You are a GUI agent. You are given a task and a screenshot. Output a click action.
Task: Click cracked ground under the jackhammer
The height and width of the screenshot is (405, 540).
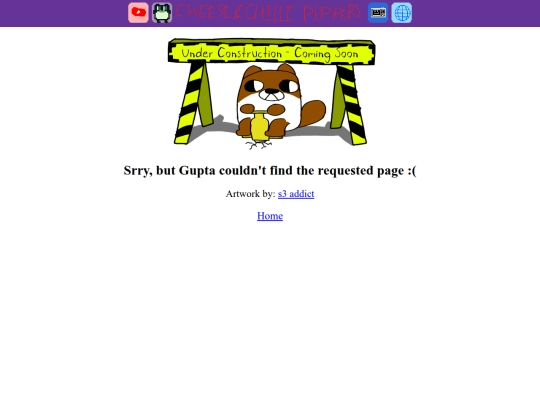pyautogui.click(x=260, y=145)
